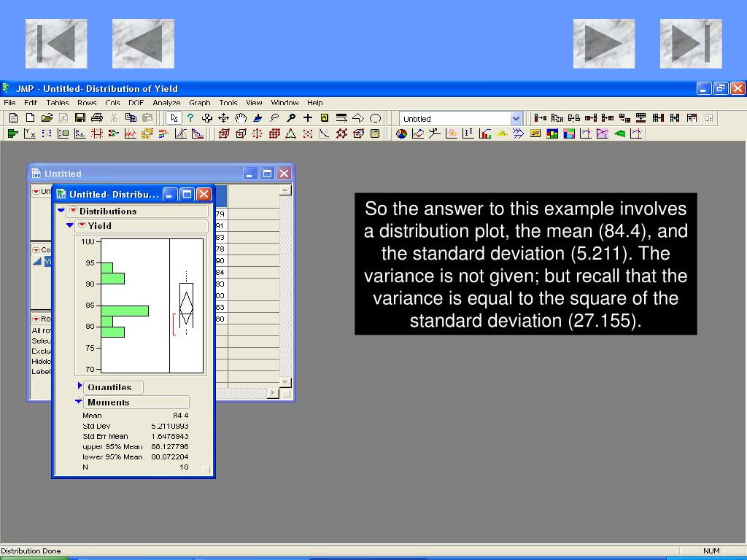Collapse the Distributions outline with blue triangle

(x=61, y=210)
